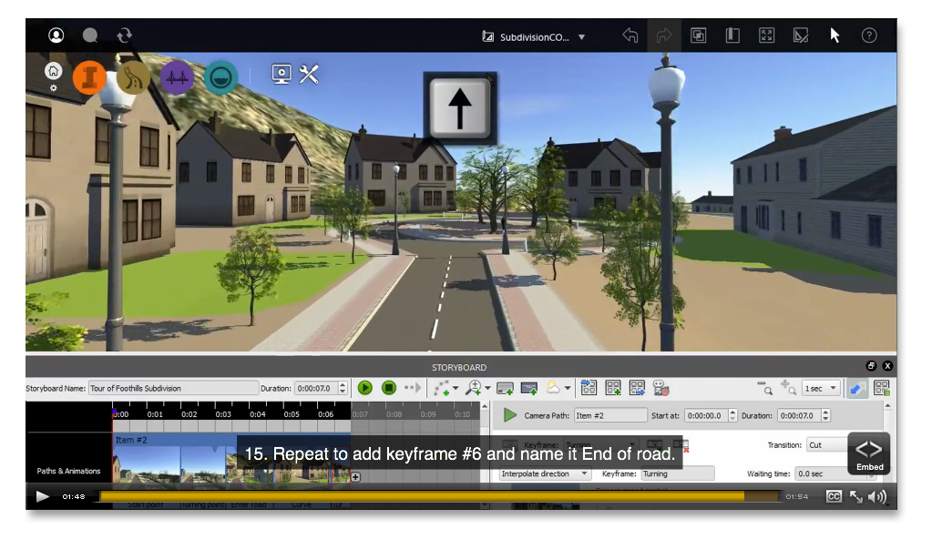Click the redo arrow

(x=664, y=36)
